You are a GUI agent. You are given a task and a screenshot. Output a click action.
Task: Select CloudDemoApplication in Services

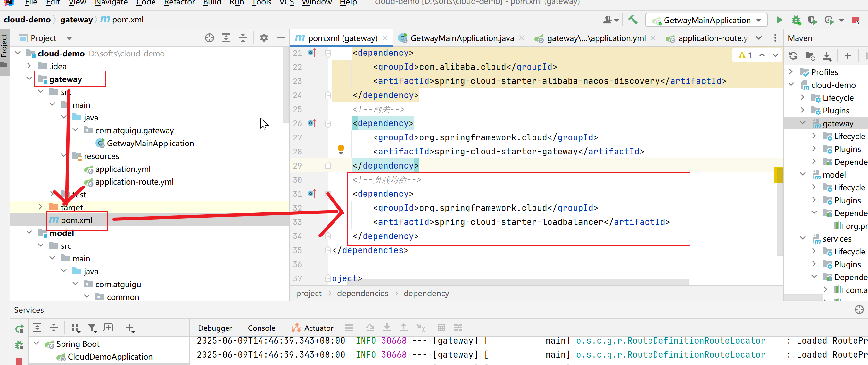click(x=110, y=356)
